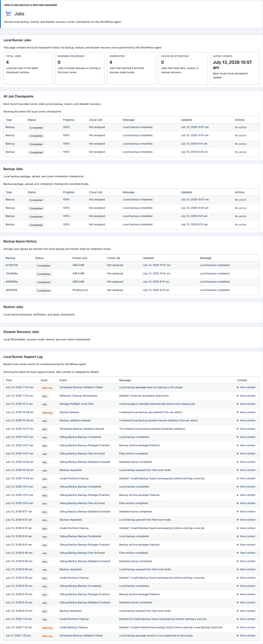
Task: Expand View context for 9:57 am Database Dumped
Action: pyautogui.click(x=246, y=511)
